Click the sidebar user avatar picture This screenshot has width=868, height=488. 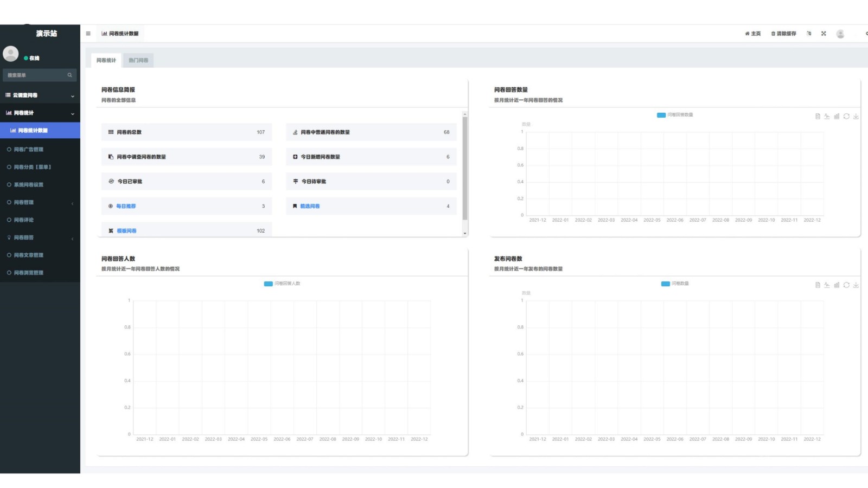tap(11, 54)
